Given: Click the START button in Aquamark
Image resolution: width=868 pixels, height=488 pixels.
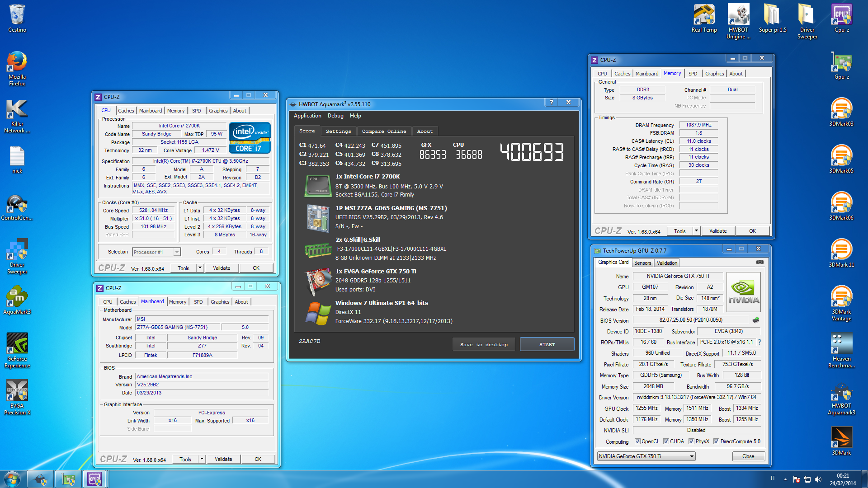Looking at the screenshot, I should [547, 344].
